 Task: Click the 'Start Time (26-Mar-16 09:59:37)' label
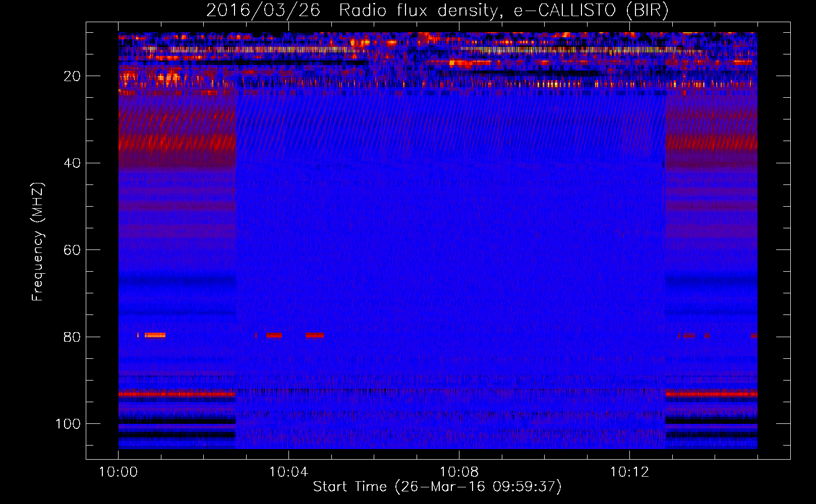pyautogui.click(x=437, y=487)
